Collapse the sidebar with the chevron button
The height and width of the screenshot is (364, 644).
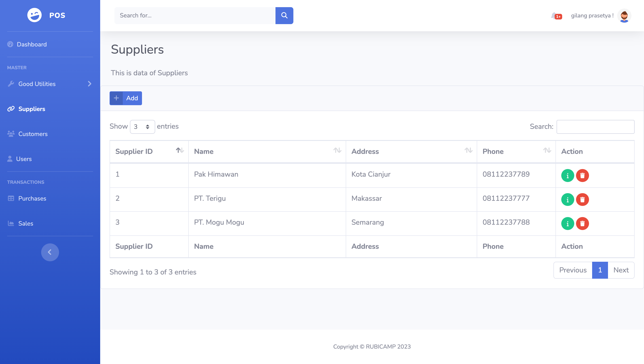point(50,252)
